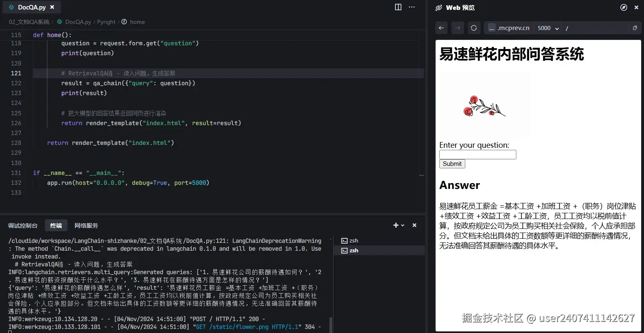Click the Enter your question label

(x=474, y=145)
